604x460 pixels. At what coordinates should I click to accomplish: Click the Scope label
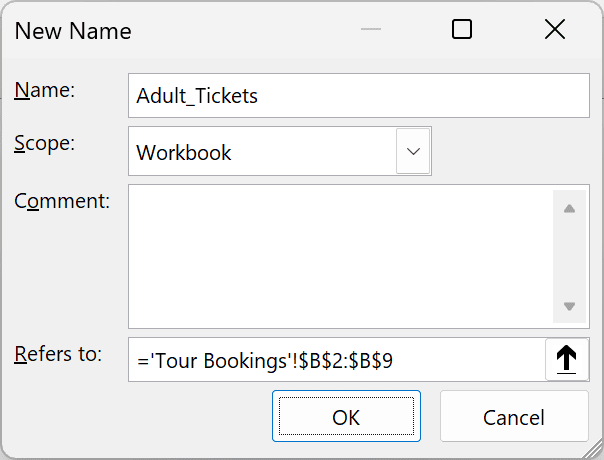[x=45, y=144]
